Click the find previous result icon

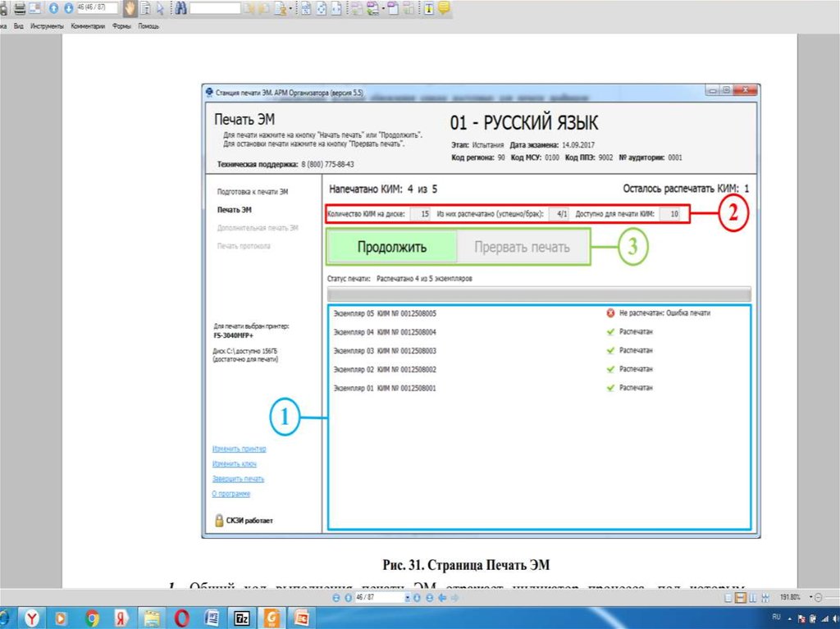(249, 8)
